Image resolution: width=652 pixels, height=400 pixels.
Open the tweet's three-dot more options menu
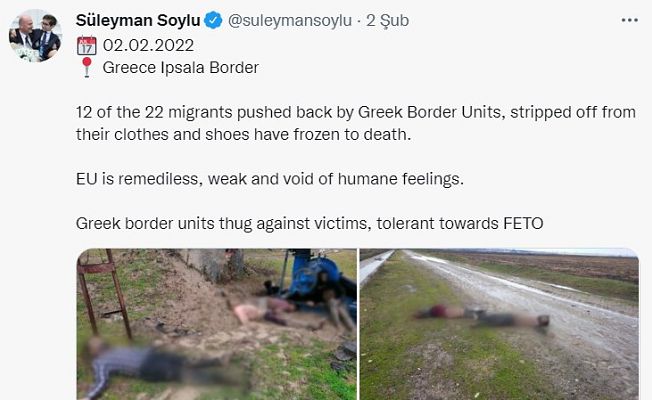(x=630, y=20)
